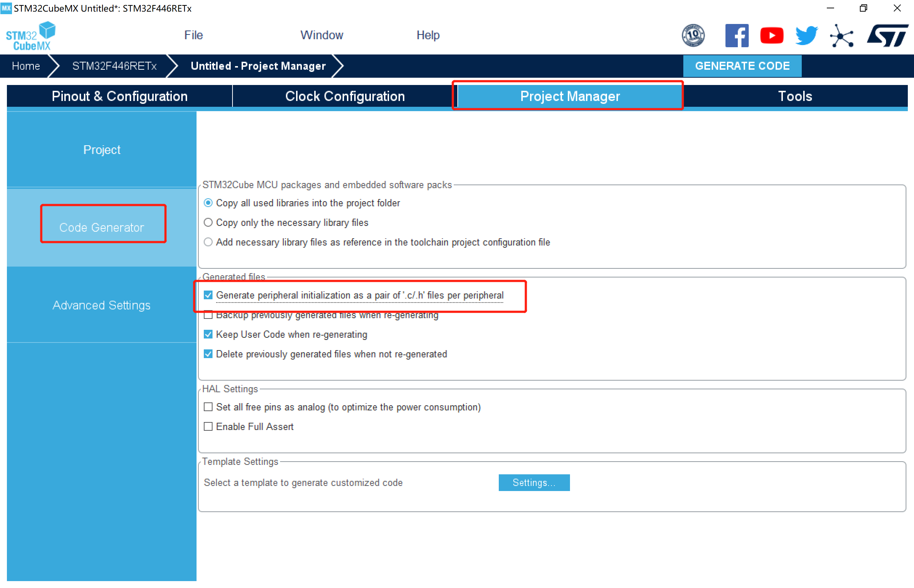Viewport: 914px width, 588px height.
Task: Open the Help menu
Action: pyautogui.click(x=428, y=35)
